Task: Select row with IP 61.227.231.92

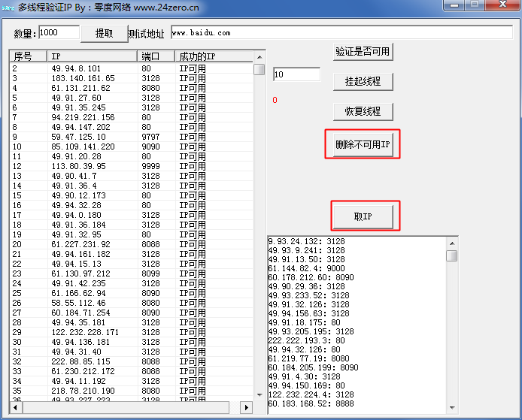Action: click(132, 244)
